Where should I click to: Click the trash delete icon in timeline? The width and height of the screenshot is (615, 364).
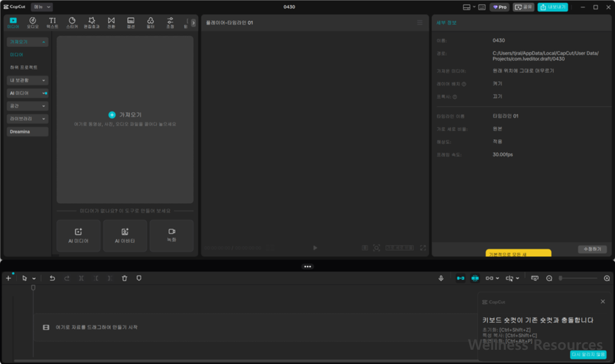125,278
